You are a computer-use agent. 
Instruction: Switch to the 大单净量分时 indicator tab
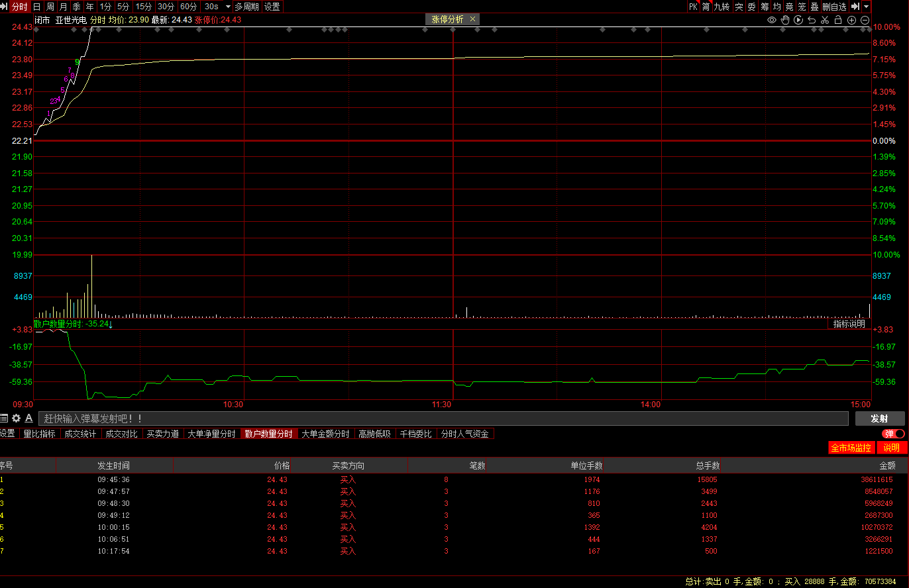[211, 434]
